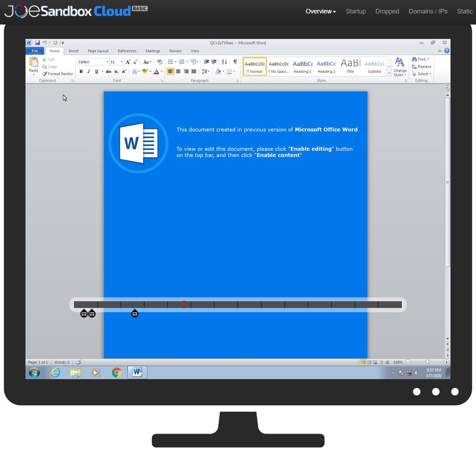Switch to the Mailings ribbon tab
Viewport: 476px width, 457px height.
pos(153,51)
